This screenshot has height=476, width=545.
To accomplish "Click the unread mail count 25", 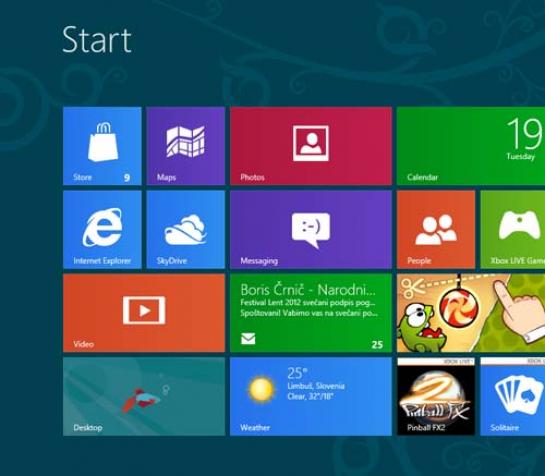I will click(x=377, y=345).
